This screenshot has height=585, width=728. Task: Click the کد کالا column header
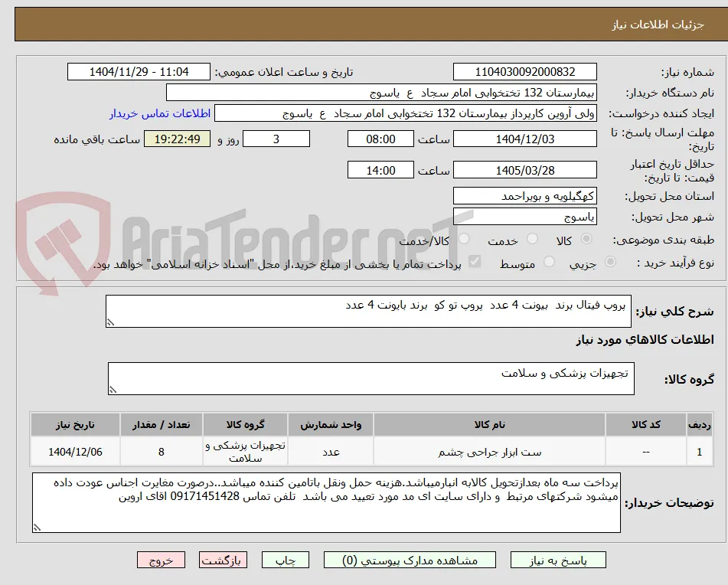click(646, 425)
